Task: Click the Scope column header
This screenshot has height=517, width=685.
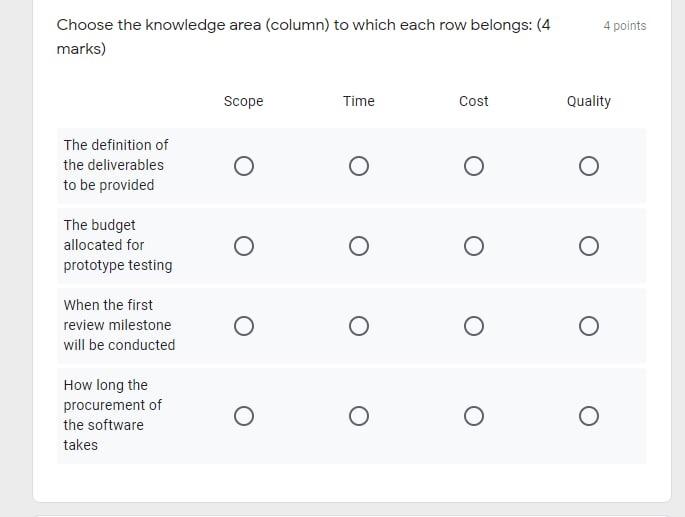Action: coord(243,101)
